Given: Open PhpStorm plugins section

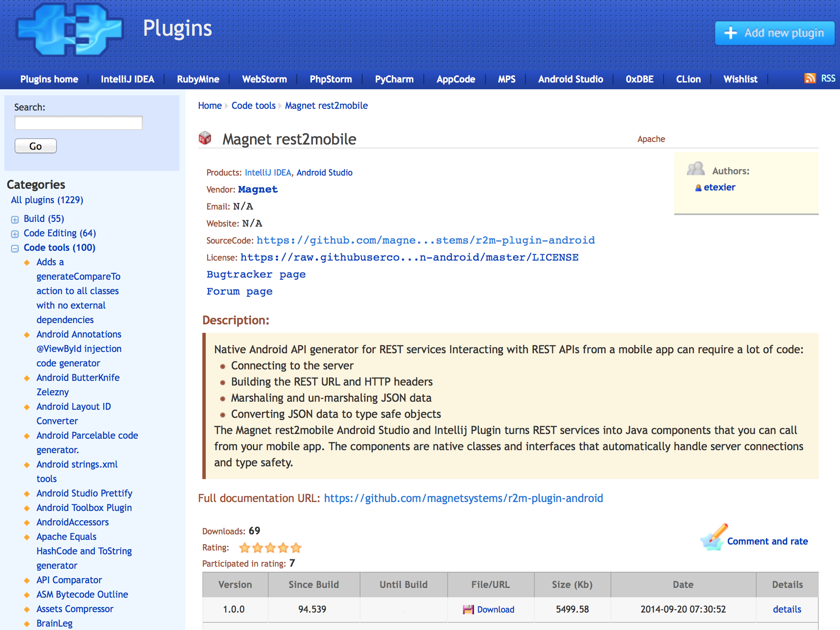Looking at the screenshot, I should 331,79.
